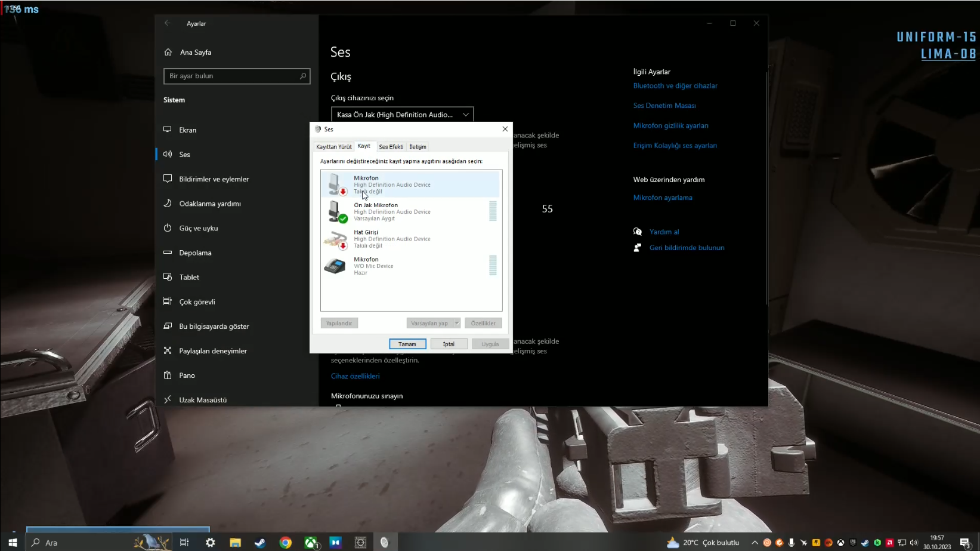Close the Ses dialog
The image size is (980, 551).
[505, 129]
